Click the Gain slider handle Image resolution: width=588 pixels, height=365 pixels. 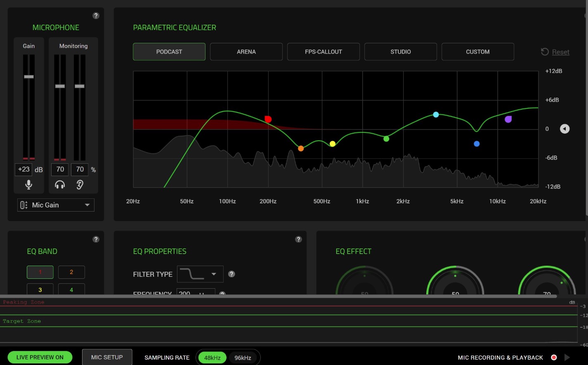point(28,77)
